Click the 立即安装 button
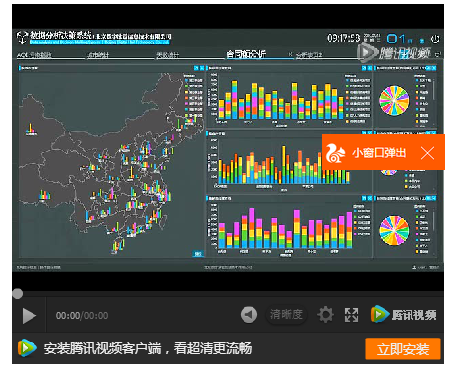 click(403, 349)
